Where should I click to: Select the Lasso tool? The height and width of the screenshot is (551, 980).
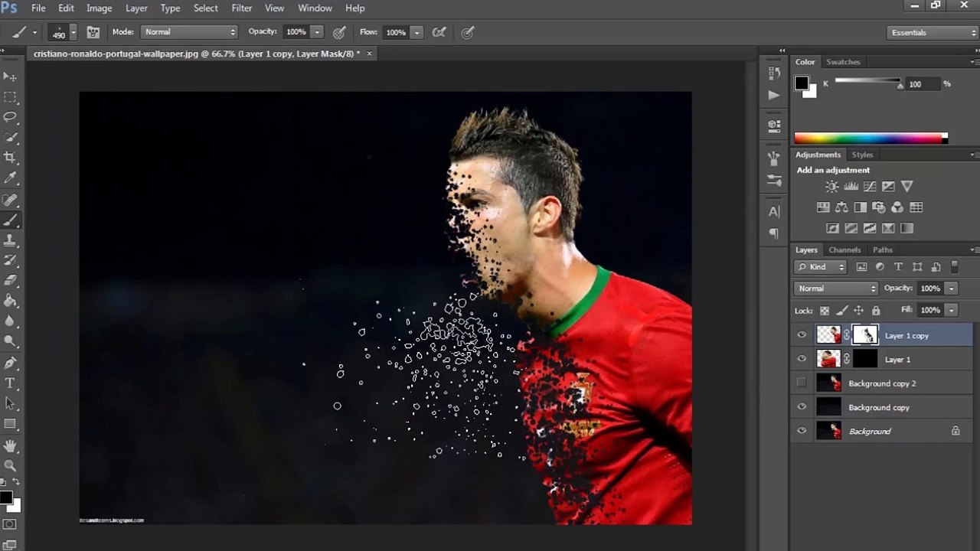point(10,117)
